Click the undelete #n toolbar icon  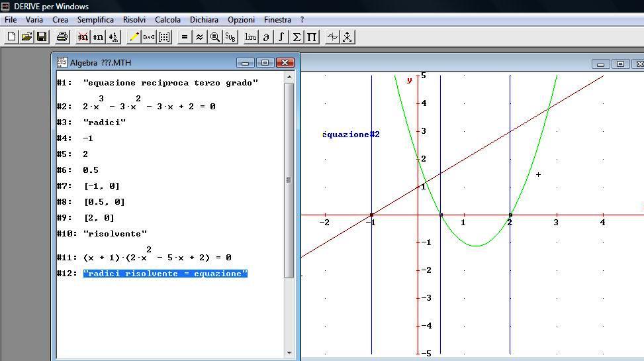click(x=98, y=37)
